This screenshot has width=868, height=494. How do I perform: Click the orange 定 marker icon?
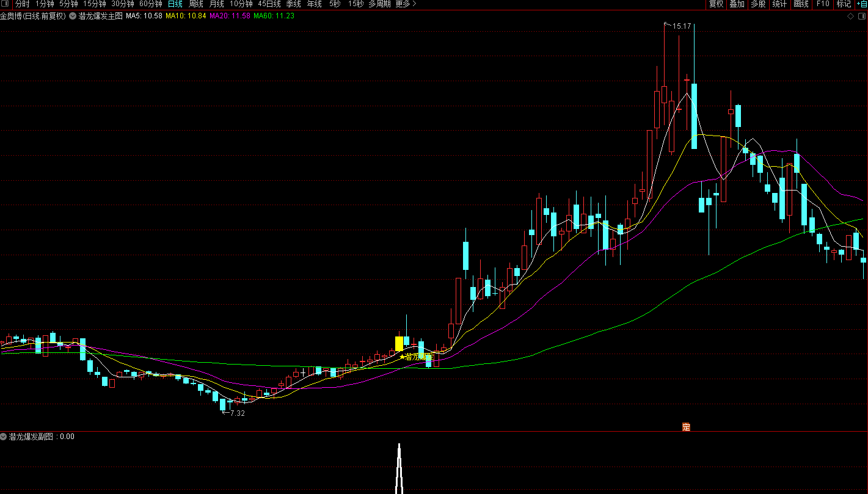click(x=686, y=427)
